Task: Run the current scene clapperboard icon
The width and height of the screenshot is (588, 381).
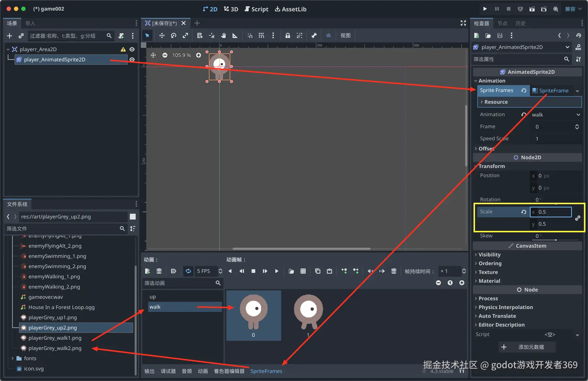Action: pos(532,9)
